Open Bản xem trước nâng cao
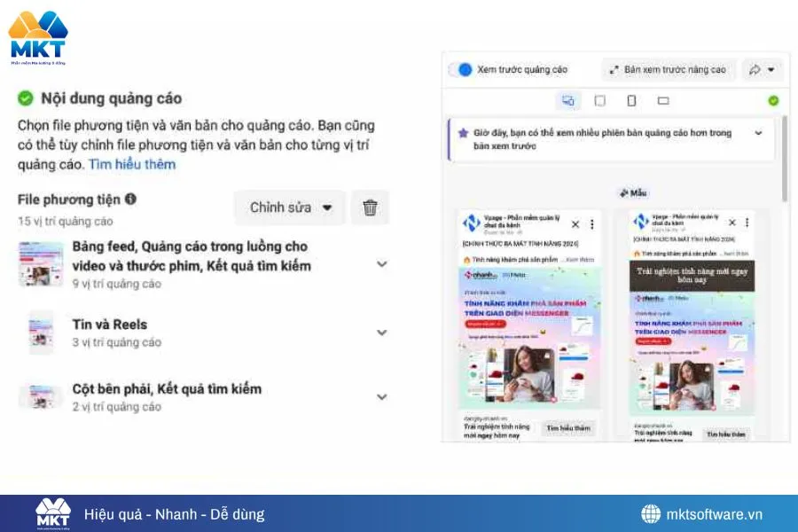This screenshot has height=532, width=798. tap(669, 69)
